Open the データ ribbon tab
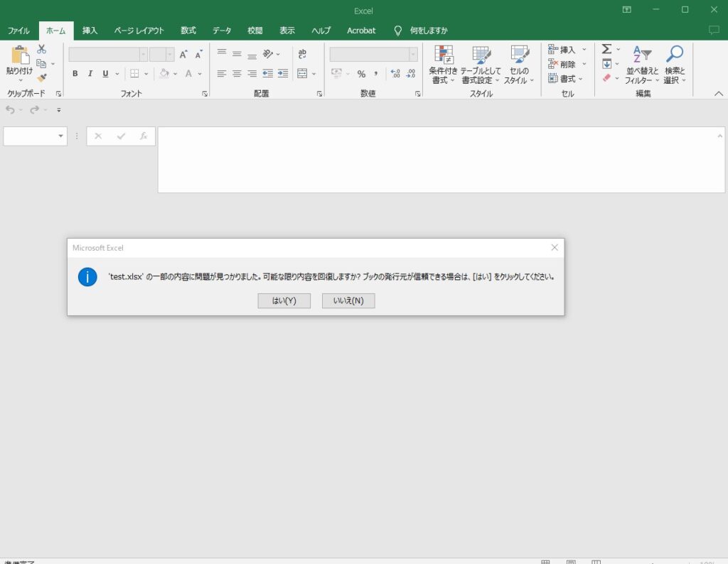 pyautogui.click(x=221, y=31)
